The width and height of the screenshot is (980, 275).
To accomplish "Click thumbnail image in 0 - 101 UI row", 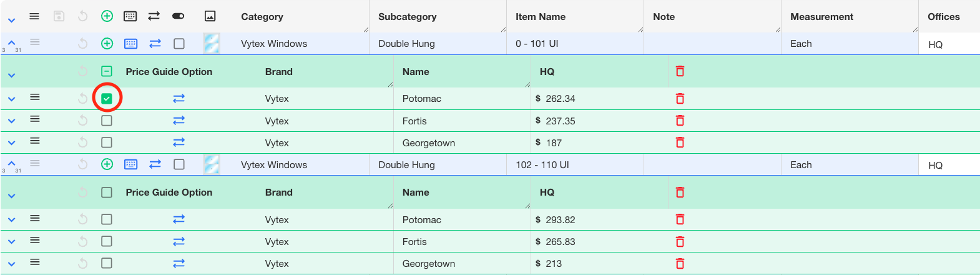I will [x=212, y=44].
